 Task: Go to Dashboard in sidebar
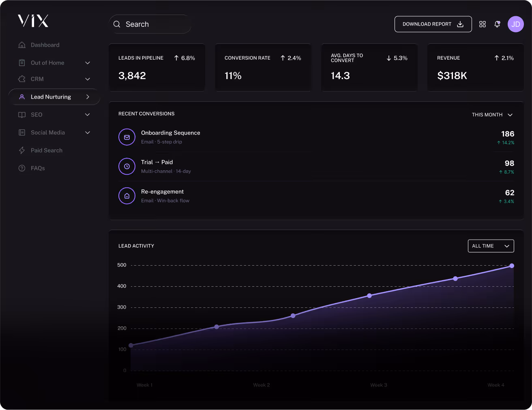coord(45,45)
